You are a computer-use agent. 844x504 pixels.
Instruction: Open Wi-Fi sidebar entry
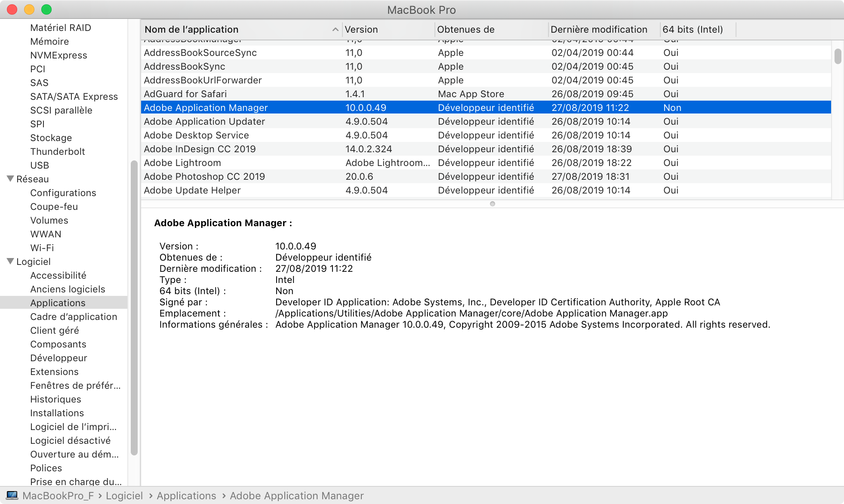tap(42, 248)
